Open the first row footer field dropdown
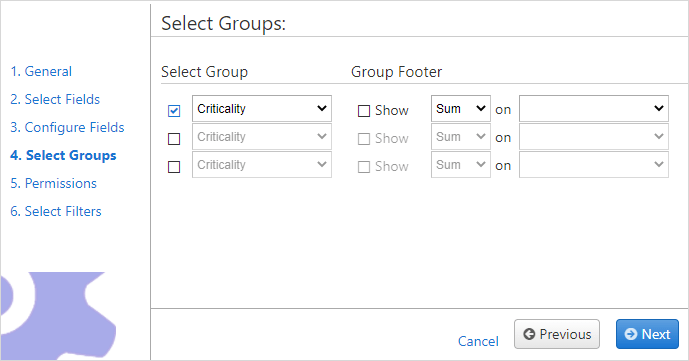 pyautogui.click(x=594, y=108)
